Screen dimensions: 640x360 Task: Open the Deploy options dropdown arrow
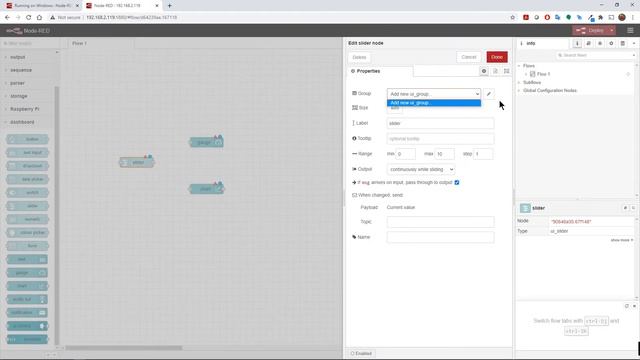pyautogui.click(x=611, y=31)
